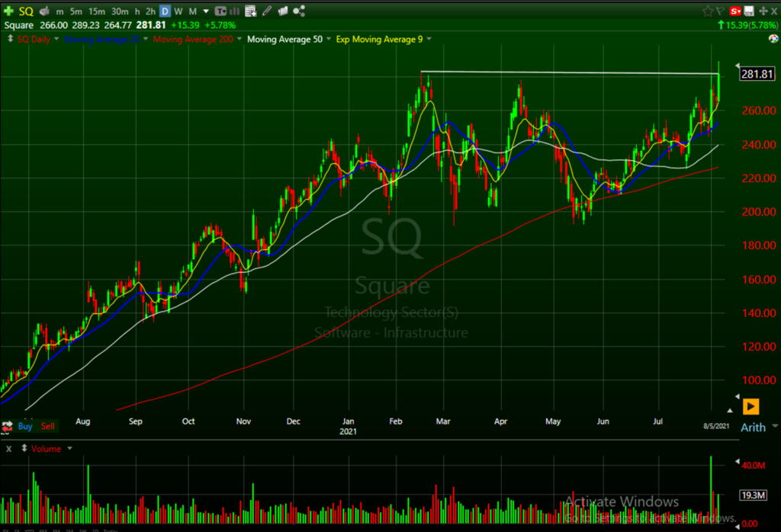Click the 'Arith' scale label
The image size is (781, 532).
pyautogui.click(x=753, y=428)
